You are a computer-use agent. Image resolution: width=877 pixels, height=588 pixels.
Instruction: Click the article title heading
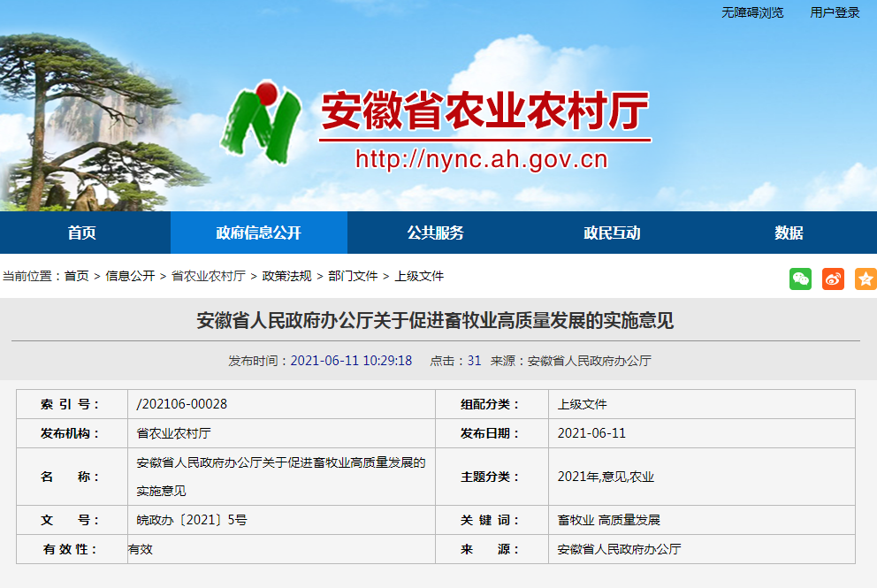tap(435, 320)
